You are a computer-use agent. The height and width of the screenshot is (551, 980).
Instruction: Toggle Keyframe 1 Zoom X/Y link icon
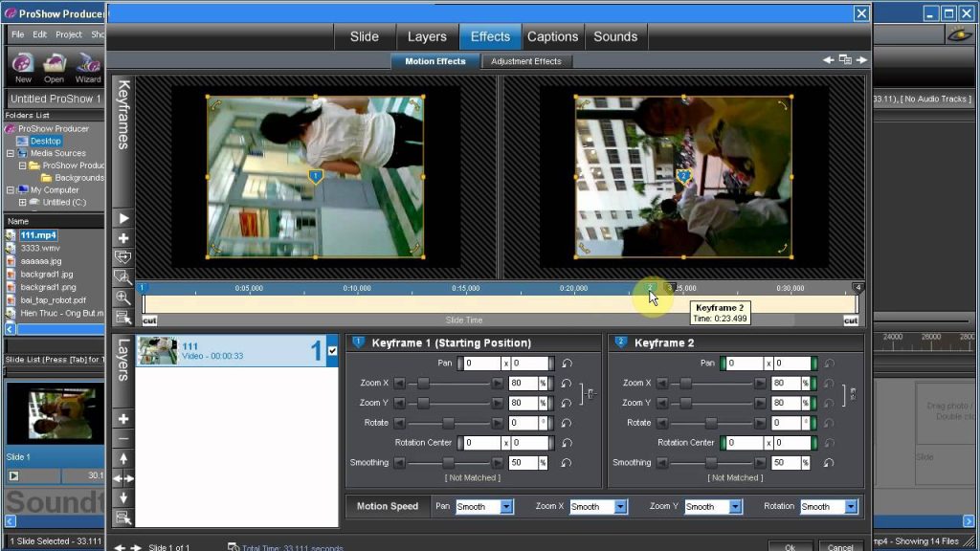pyautogui.click(x=589, y=393)
